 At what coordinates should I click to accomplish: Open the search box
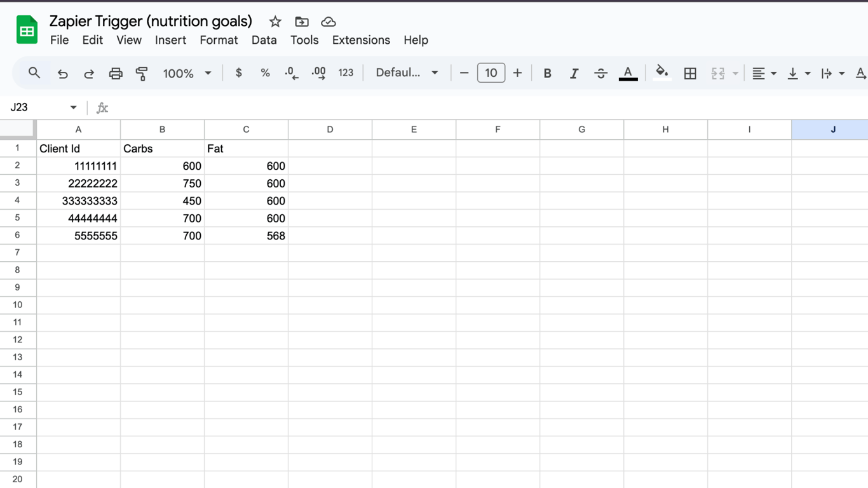tap(34, 73)
